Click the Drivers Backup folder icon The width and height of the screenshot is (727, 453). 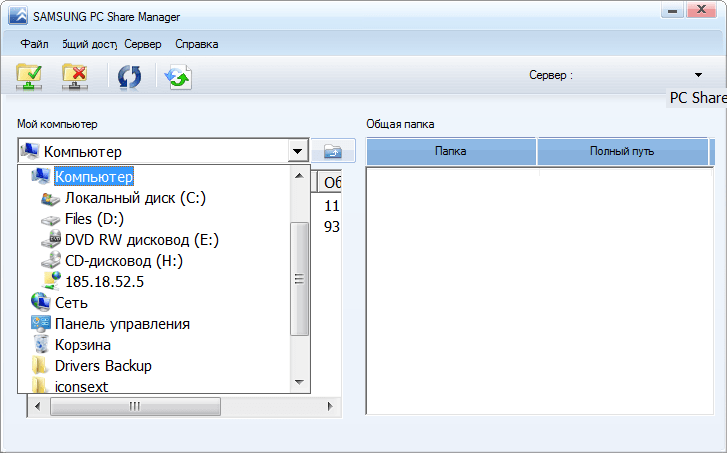click(39, 365)
